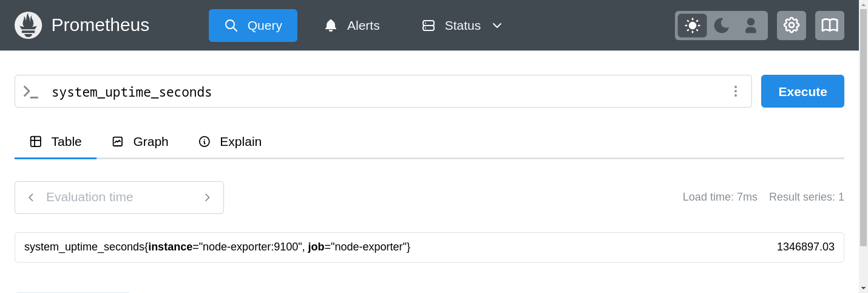Select browser-preferred theme user icon
Image resolution: width=868 pixels, height=293 pixels.
(x=751, y=26)
